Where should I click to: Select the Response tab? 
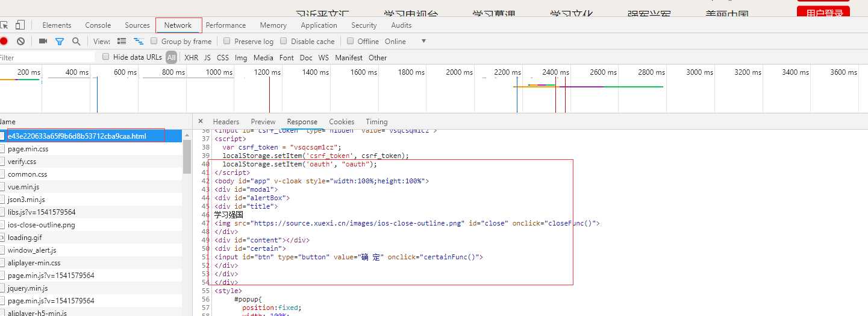pos(302,122)
